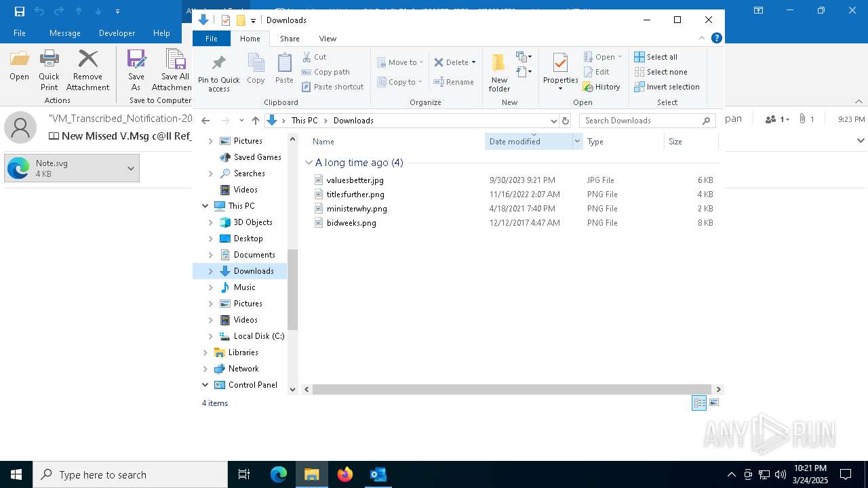Collapse the 'A long time ago' group

309,163
